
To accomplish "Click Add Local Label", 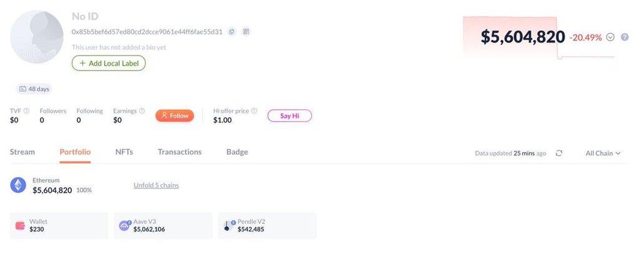I will 109,63.
